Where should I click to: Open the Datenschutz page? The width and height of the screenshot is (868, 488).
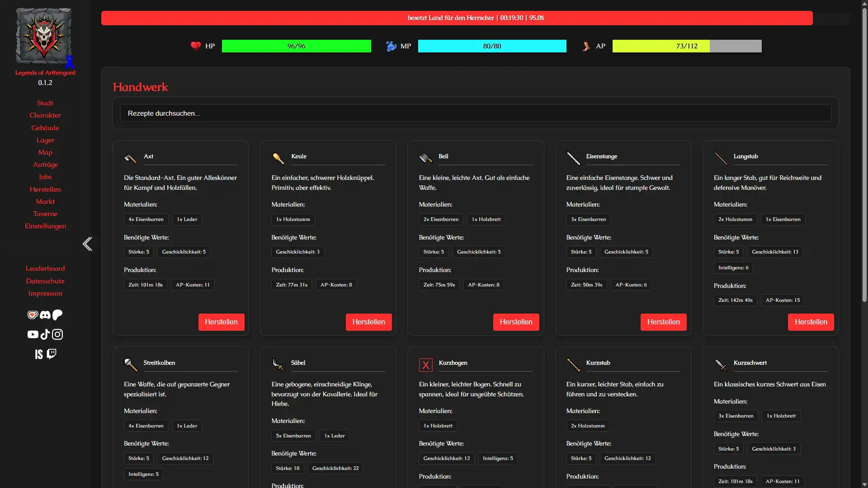pyautogui.click(x=45, y=281)
